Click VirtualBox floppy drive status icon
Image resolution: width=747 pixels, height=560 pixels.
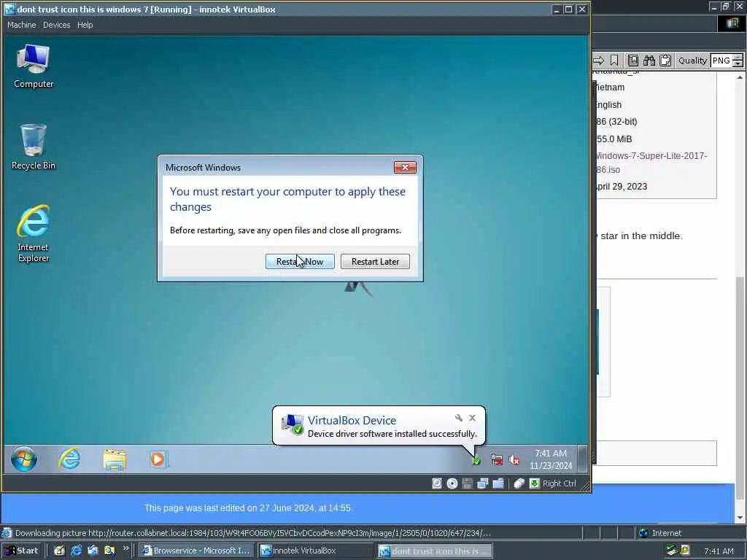pyautogui.click(x=468, y=483)
